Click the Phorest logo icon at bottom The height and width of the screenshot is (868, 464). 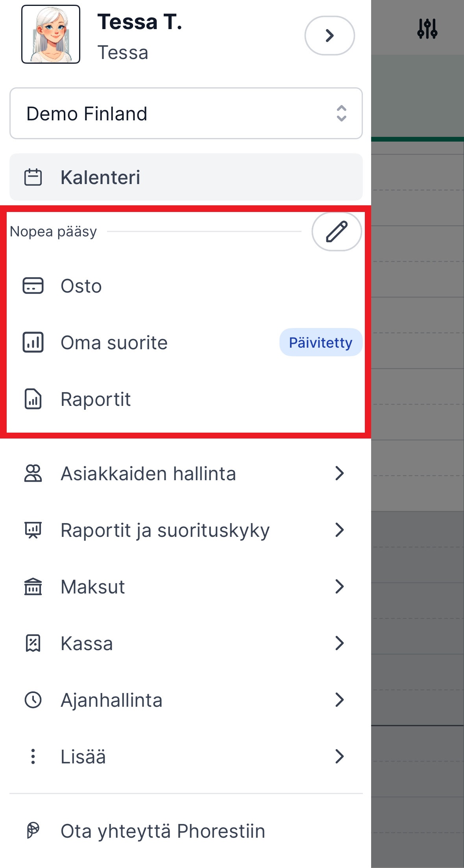tap(33, 831)
